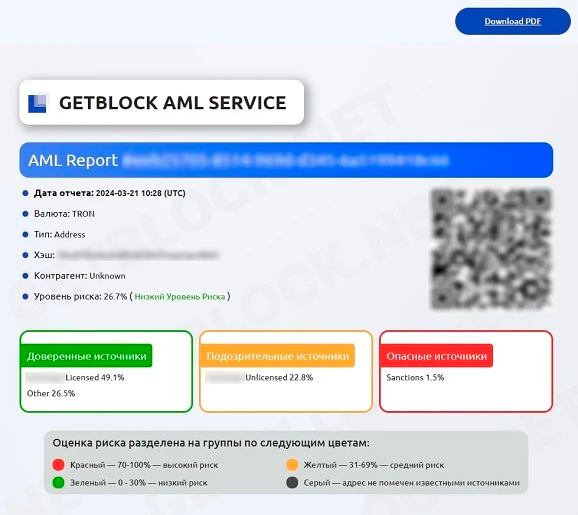
Task: Select the AML Report header bar
Action: click(286, 160)
